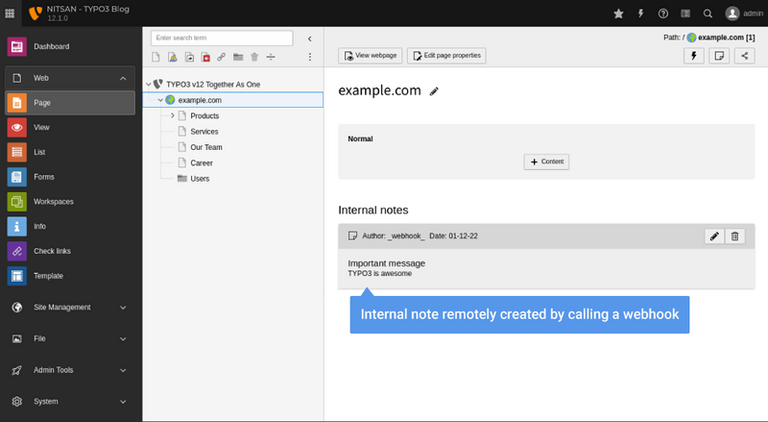The height and width of the screenshot is (422, 768).
Task: Click the help question mark icon
Action: (x=663, y=13)
